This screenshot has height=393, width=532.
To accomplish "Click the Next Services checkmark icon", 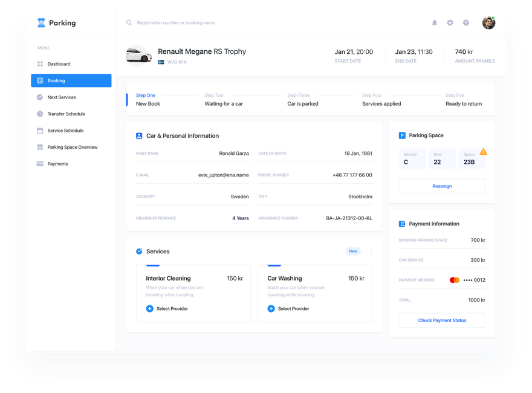I will 40,97.
